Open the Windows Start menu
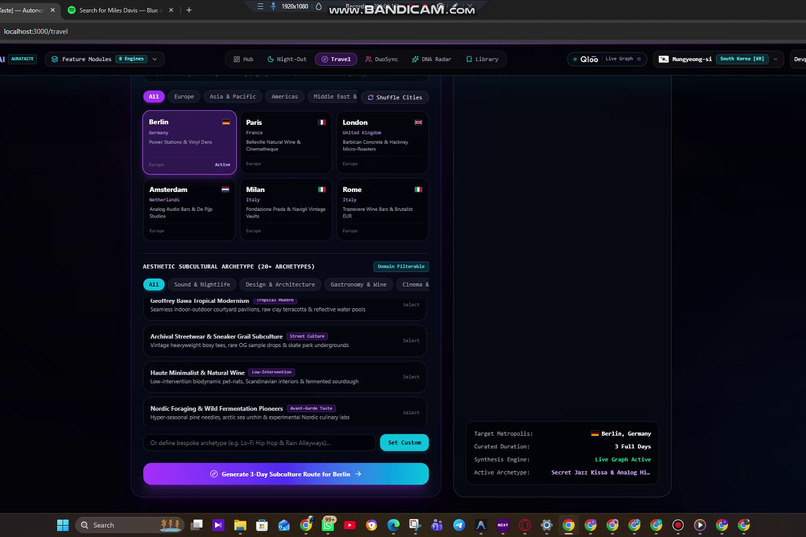Viewport: 806px width, 537px height. pyautogui.click(x=63, y=525)
